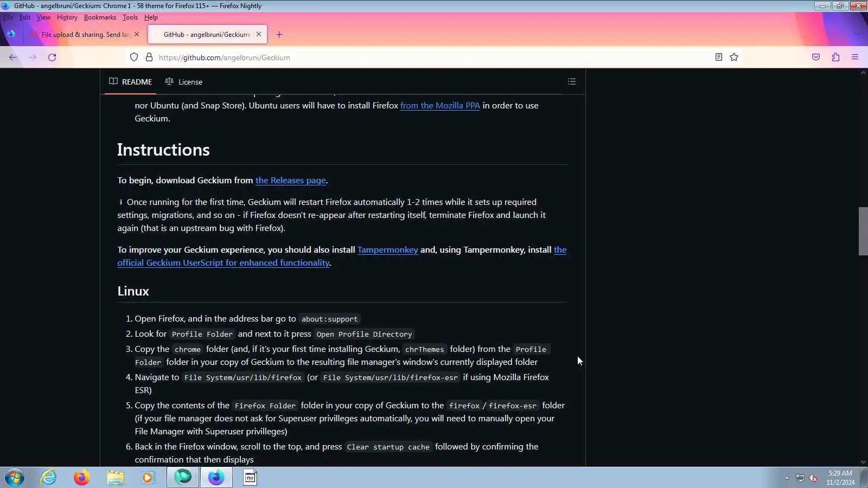
Task: Click the 'Firefox Folder' code text
Action: click(265, 406)
